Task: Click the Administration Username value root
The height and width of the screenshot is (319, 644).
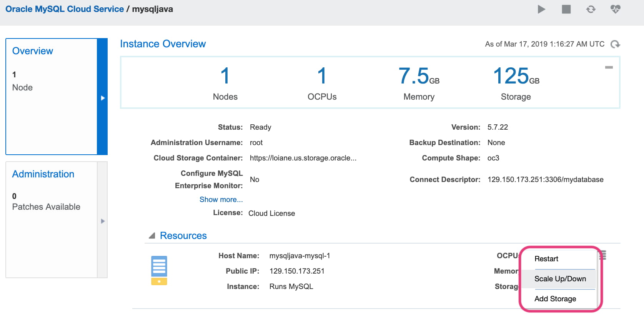Action: pyautogui.click(x=256, y=143)
